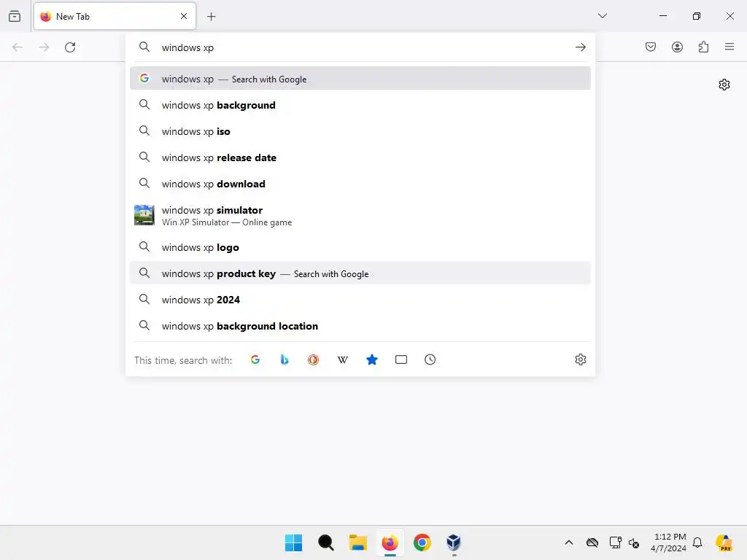Go back one page

click(x=18, y=47)
